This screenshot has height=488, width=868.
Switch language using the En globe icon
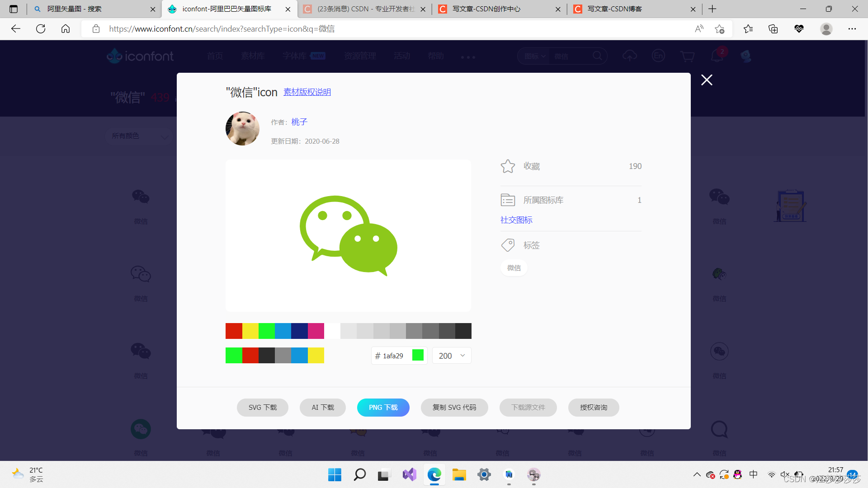point(659,56)
